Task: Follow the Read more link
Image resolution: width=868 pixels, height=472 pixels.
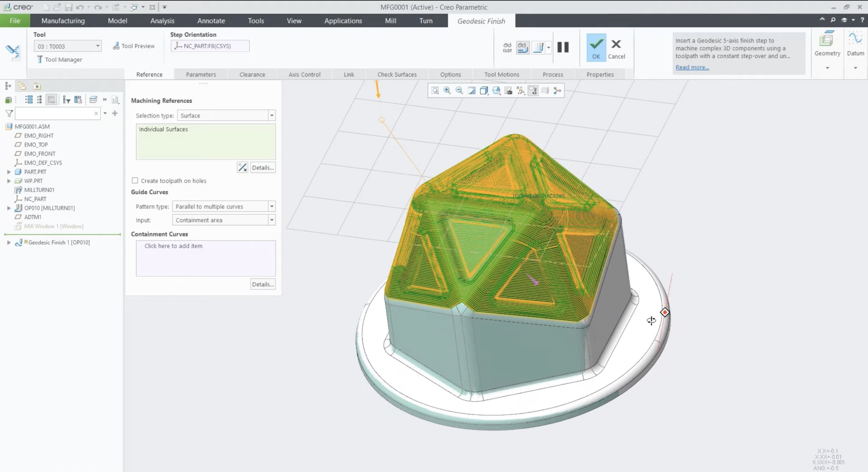Action: click(692, 67)
